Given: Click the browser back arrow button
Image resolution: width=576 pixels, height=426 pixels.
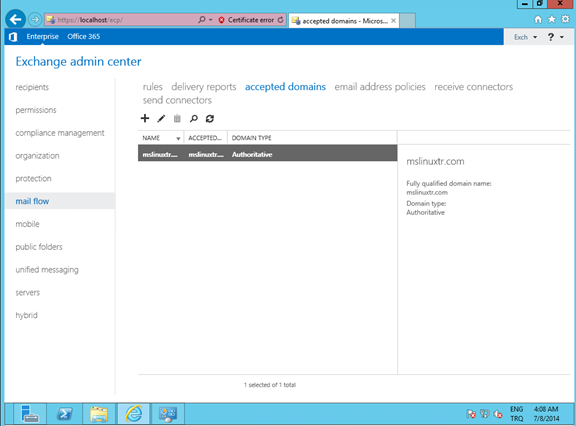Looking at the screenshot, I should click(x=15, y=19).
